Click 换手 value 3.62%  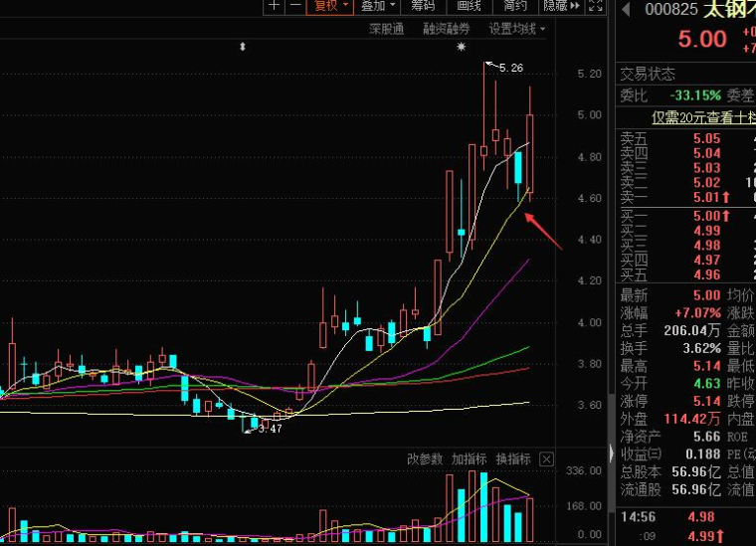(701, 348)
